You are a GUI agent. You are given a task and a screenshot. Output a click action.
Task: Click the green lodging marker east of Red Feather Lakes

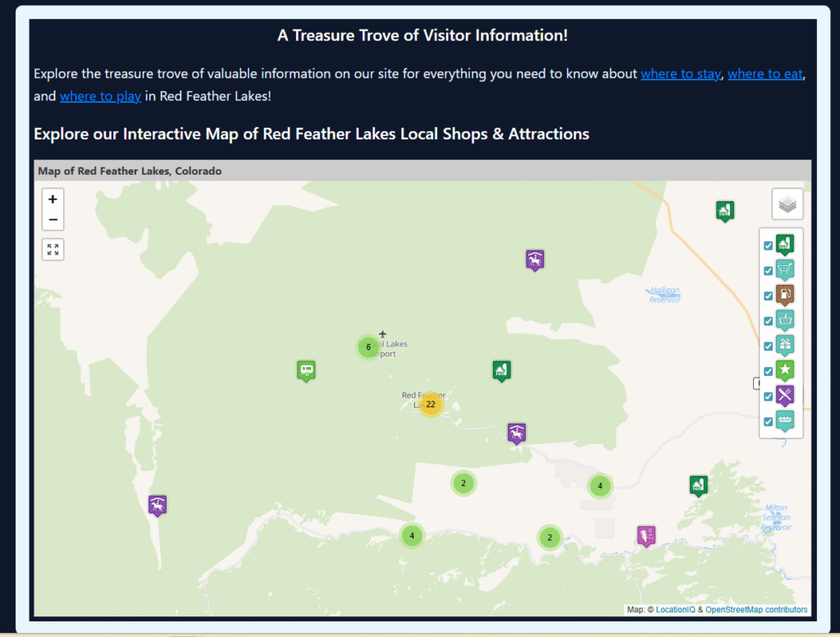pyautogui.click(x=501, y=370)
